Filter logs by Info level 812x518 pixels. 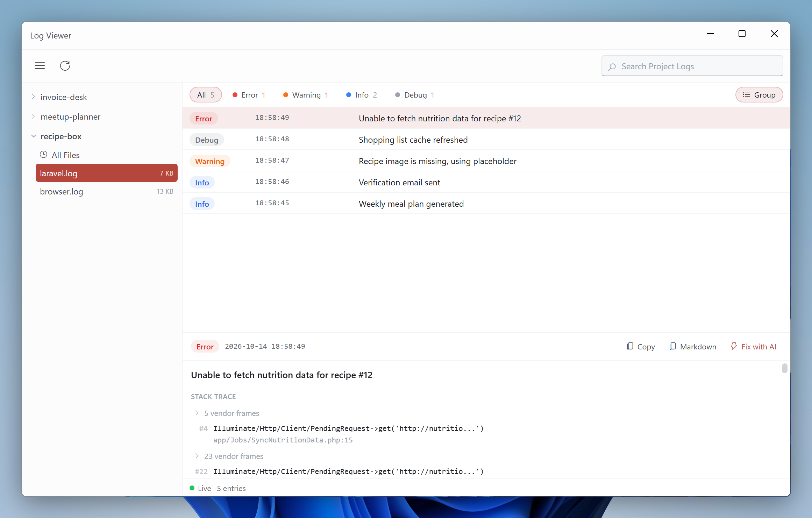click(x=362, y=95)
